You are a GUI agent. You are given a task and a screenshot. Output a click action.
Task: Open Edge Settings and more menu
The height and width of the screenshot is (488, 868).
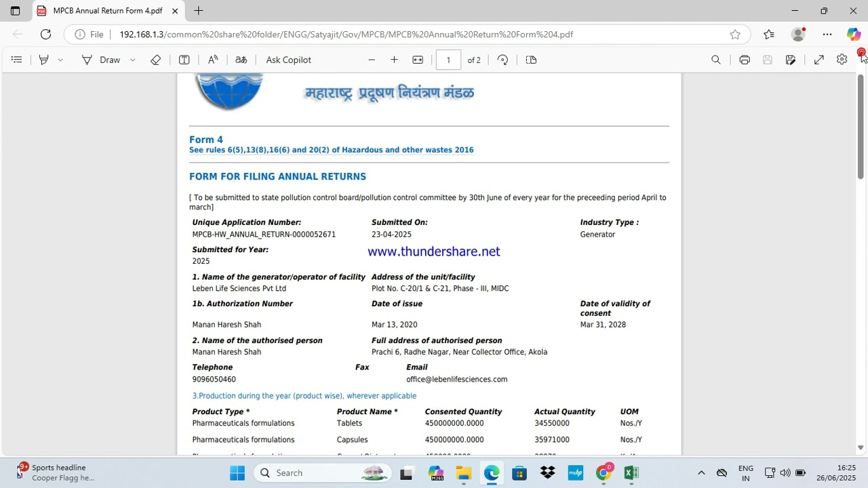827,35
